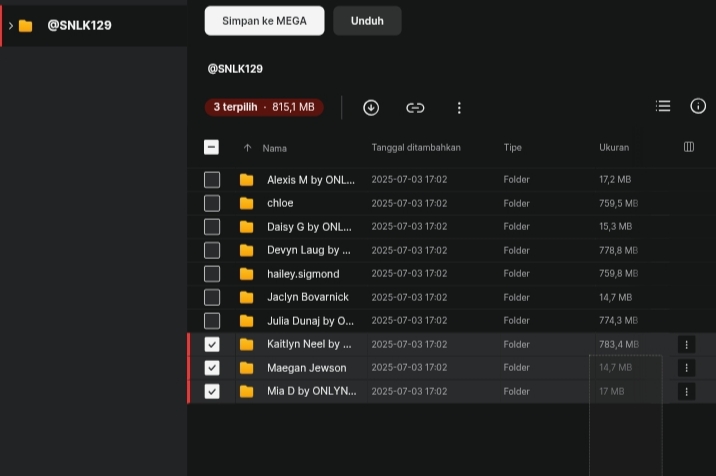The height and width of the screenshot is (476, 716).
Task: Click the 3 terpilih selection badge
Action: (264, 107)
